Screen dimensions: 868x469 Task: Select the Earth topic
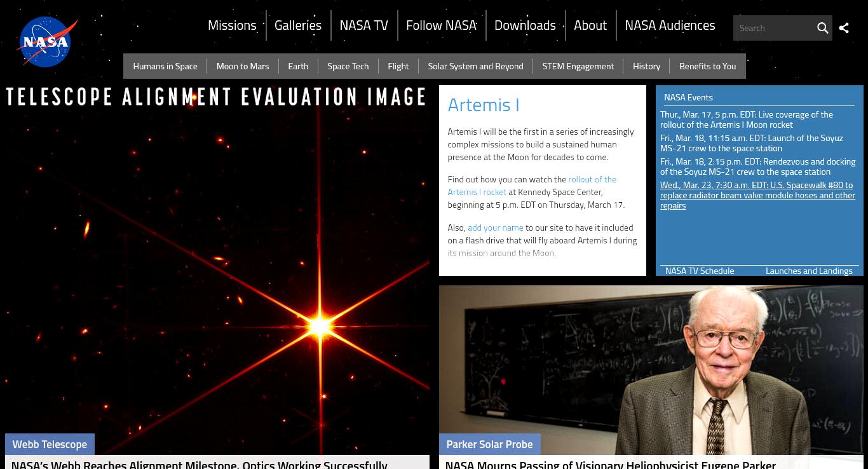click(298, 66)
